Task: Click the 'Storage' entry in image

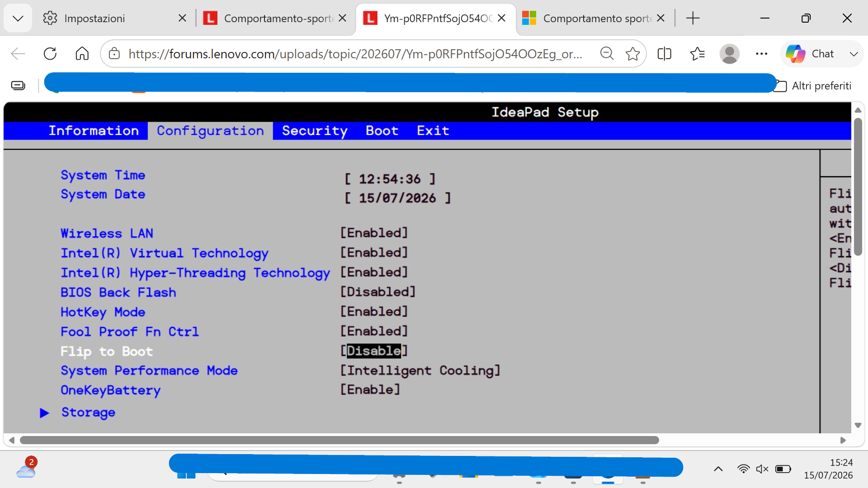Action: tap(88, 413)
